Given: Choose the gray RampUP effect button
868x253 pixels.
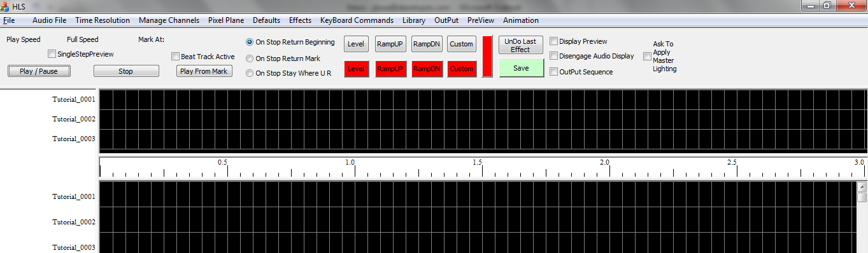Looking at the screenshot, I should 390,44.
